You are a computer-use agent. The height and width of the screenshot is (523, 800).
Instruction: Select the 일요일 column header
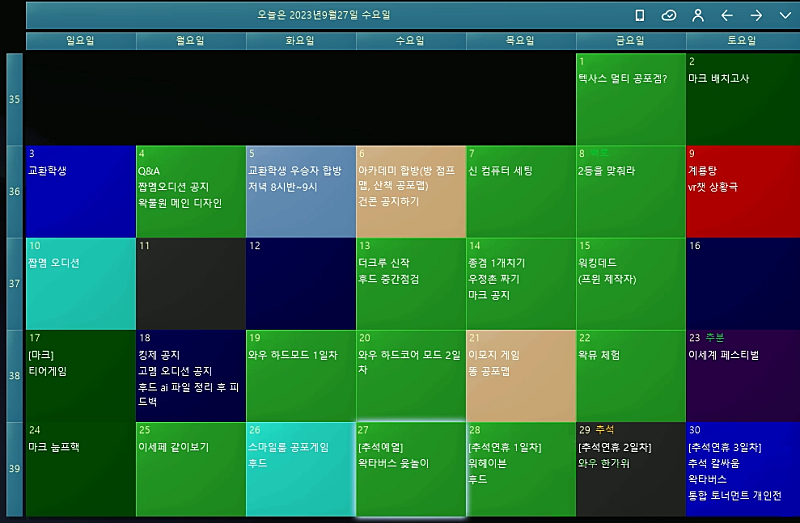[81, 41]
